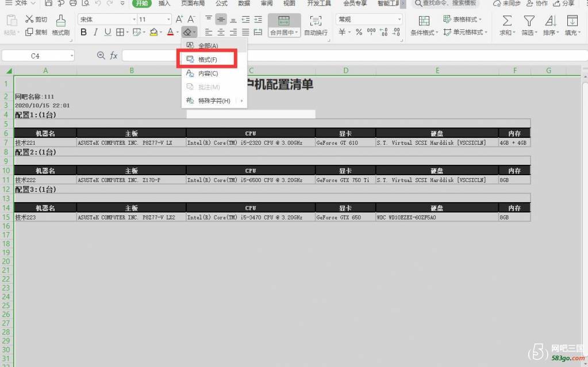Click the decrease decimal places icon
Viewport: 588px width, 367px height.
[x=397, y=32]
